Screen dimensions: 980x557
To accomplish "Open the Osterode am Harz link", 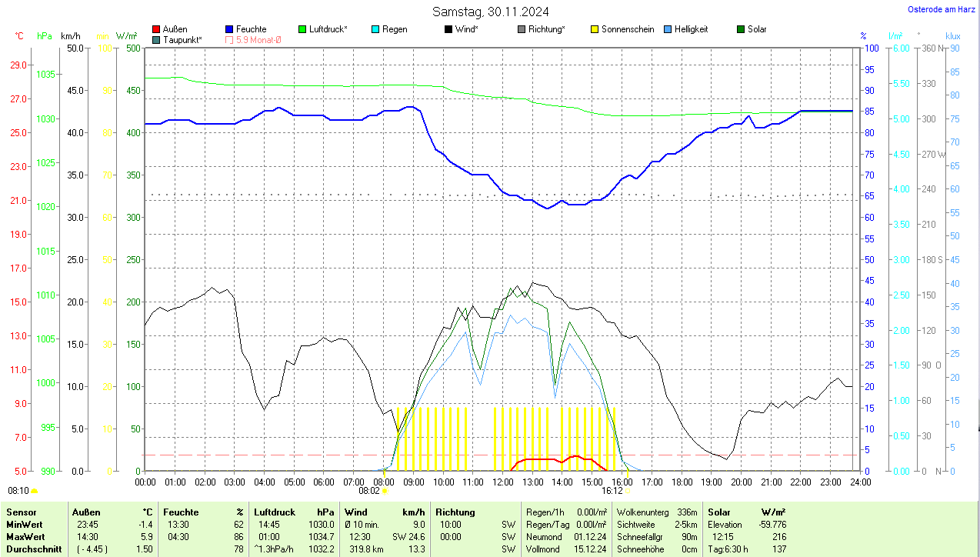I will [x=942, y=9].
